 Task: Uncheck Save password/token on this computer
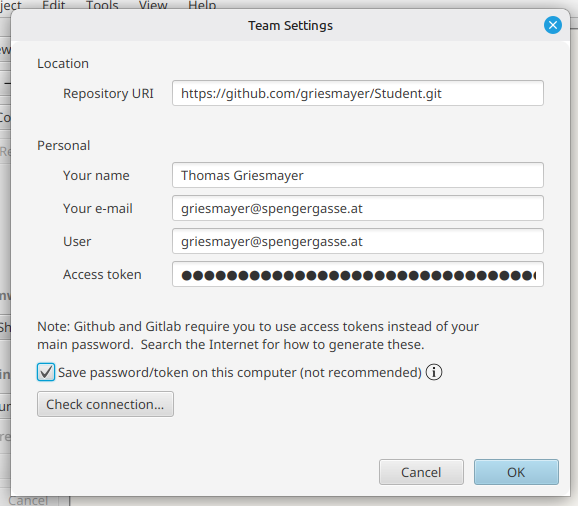[46, 372]
